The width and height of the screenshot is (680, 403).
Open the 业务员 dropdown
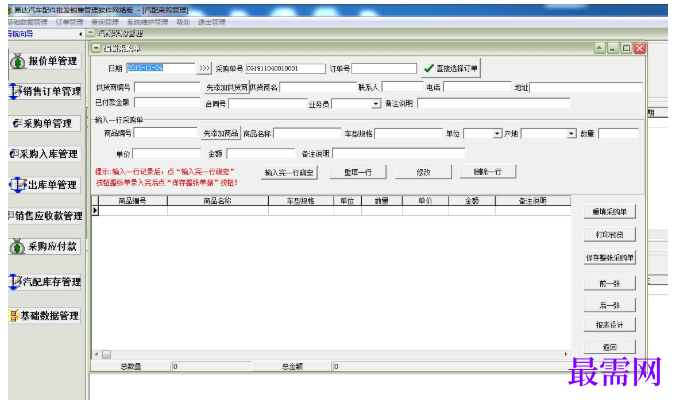coord(376,104)
